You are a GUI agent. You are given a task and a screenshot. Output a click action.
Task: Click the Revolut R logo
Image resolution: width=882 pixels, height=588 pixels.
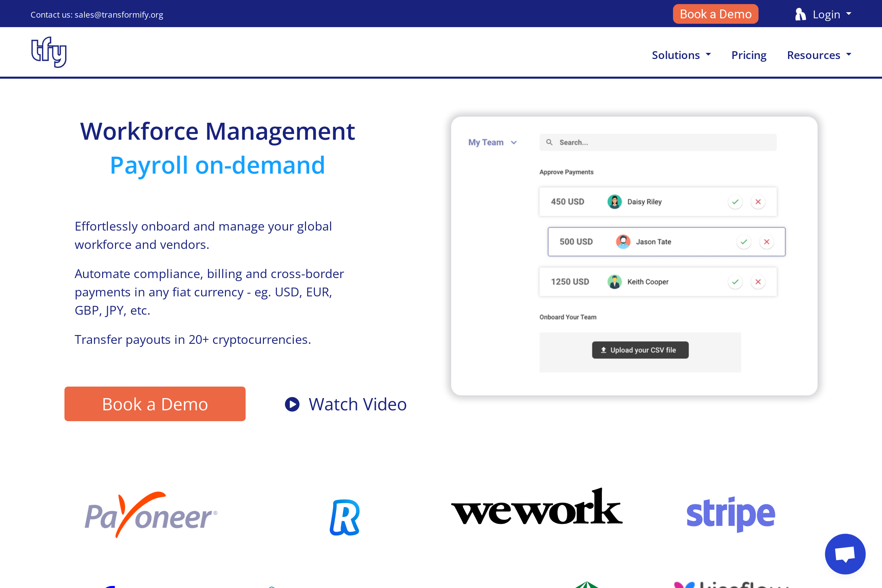click(344, 517)
